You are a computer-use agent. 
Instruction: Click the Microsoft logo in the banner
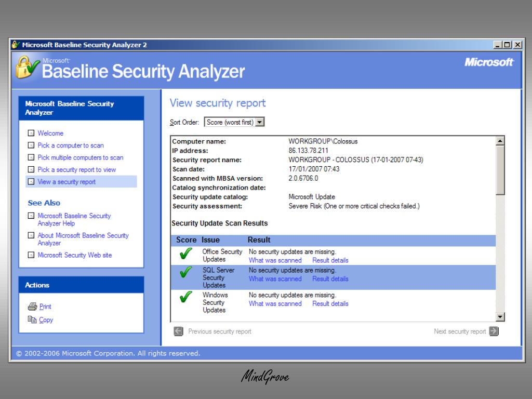pos(489,62)
